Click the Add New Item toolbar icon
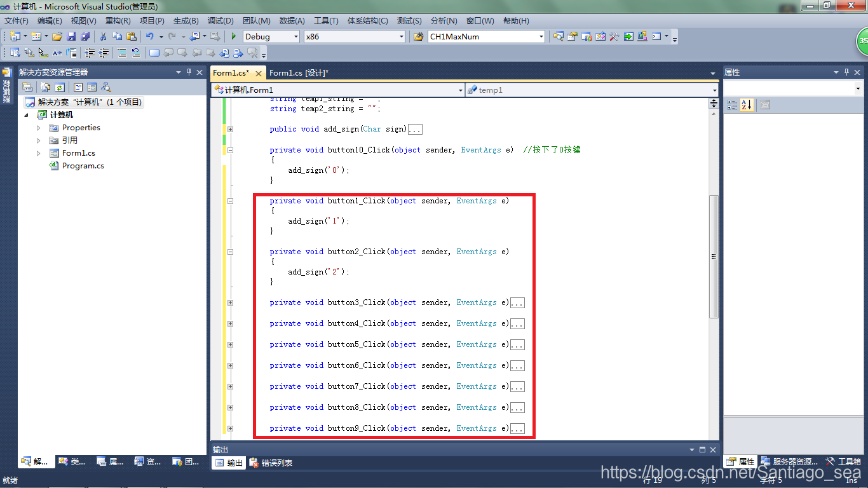Image resolution: width=868 pixels, height=488 pixels. pyautogui.click(x=36, y=36)
